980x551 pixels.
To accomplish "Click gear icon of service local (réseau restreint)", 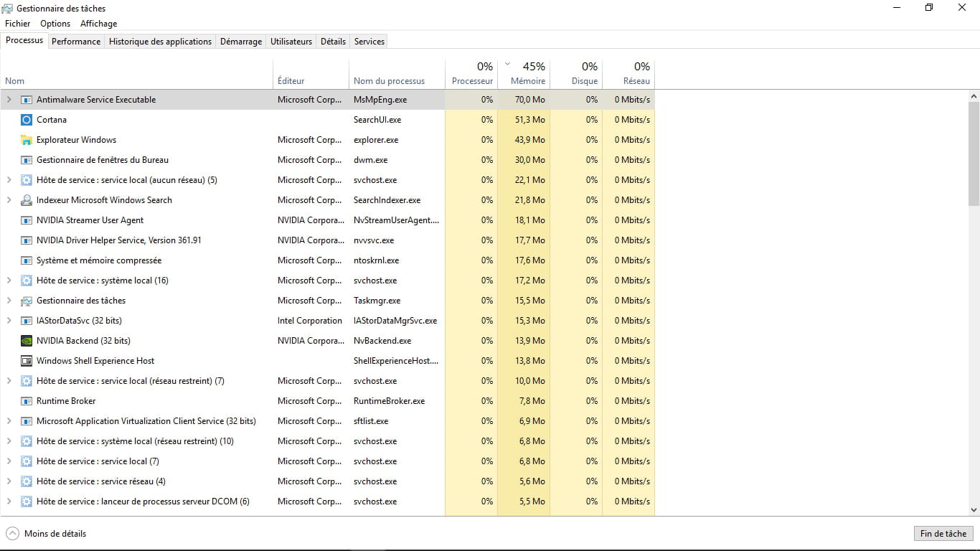I will point(27,381).
